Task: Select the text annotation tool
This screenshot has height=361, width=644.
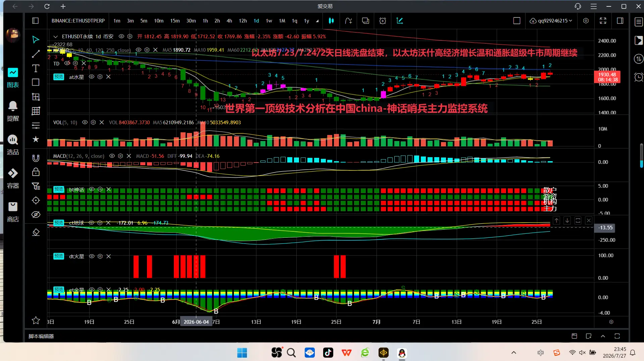Action: (x=36, y=69)
